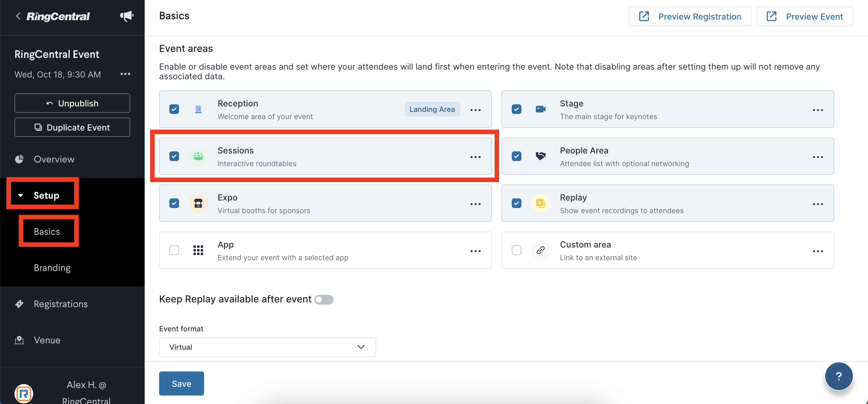Click the 'Interactive roundtables' description

tap(257, 163)
